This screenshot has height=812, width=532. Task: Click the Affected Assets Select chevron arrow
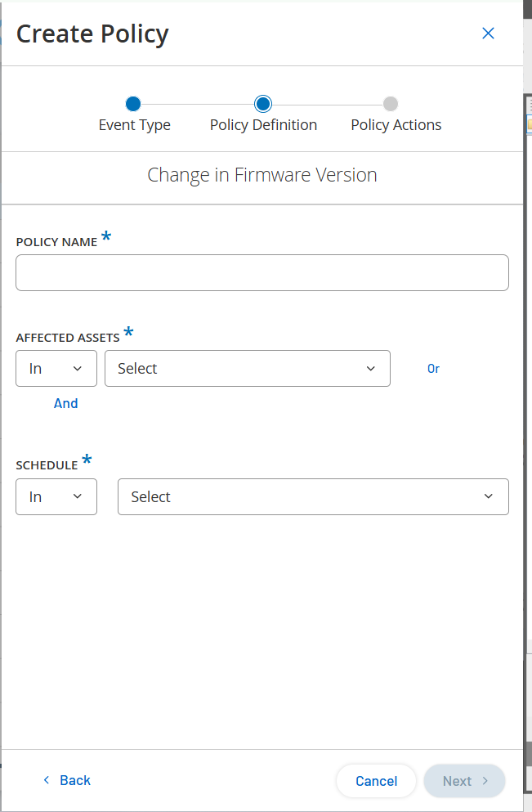(x=371, y=369)
